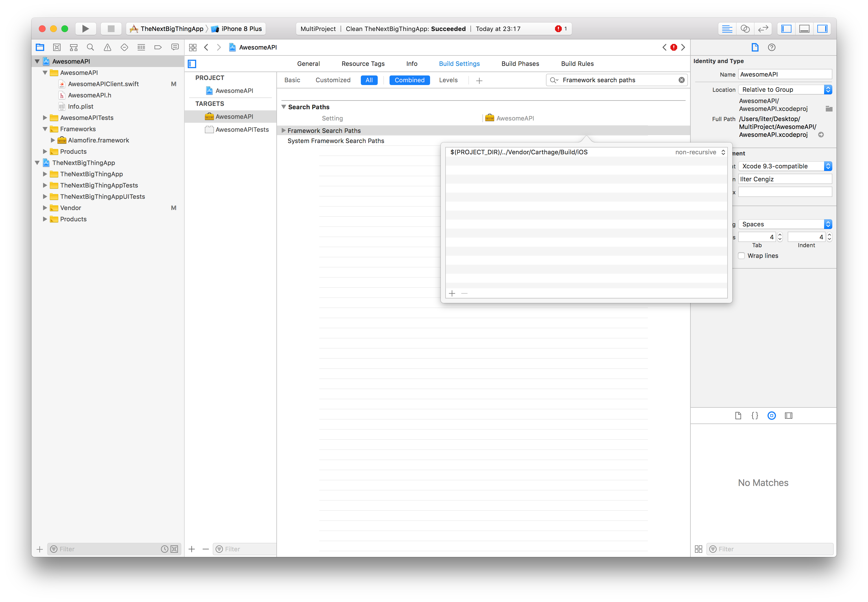
Task: Clear the Framework search paths search field
Action: [681, 80]
